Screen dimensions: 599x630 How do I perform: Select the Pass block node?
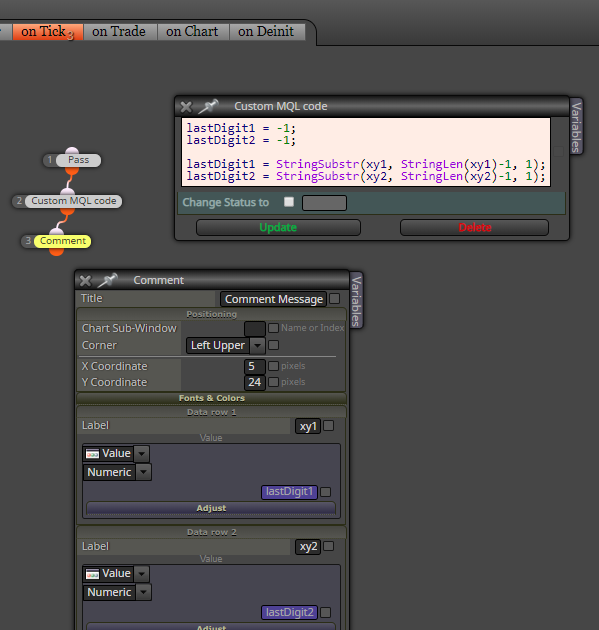tap(78, 160)
